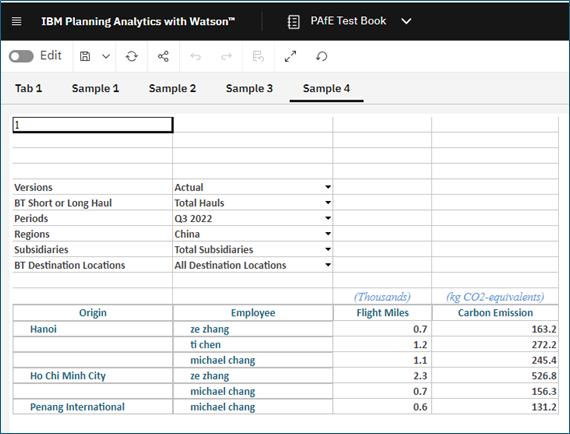The width and height of the screenshot is (570, 434).
Task: Select the Hanoi origin cell
Action: (x=93, y=329)
